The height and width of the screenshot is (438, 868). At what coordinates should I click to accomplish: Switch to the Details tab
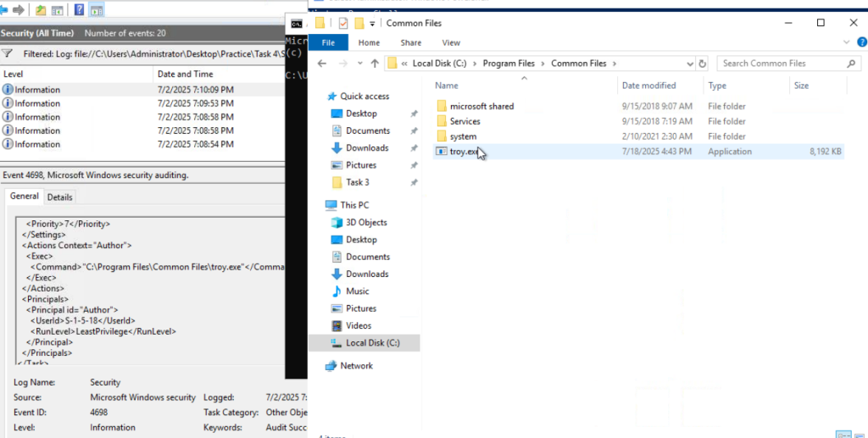[x=59, y=197]
